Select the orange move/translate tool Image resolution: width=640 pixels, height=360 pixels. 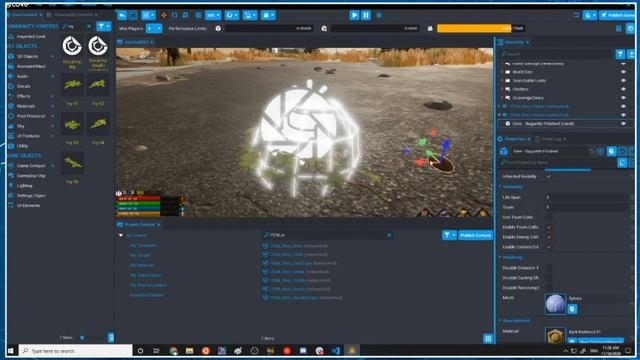[x=164, y=15]
